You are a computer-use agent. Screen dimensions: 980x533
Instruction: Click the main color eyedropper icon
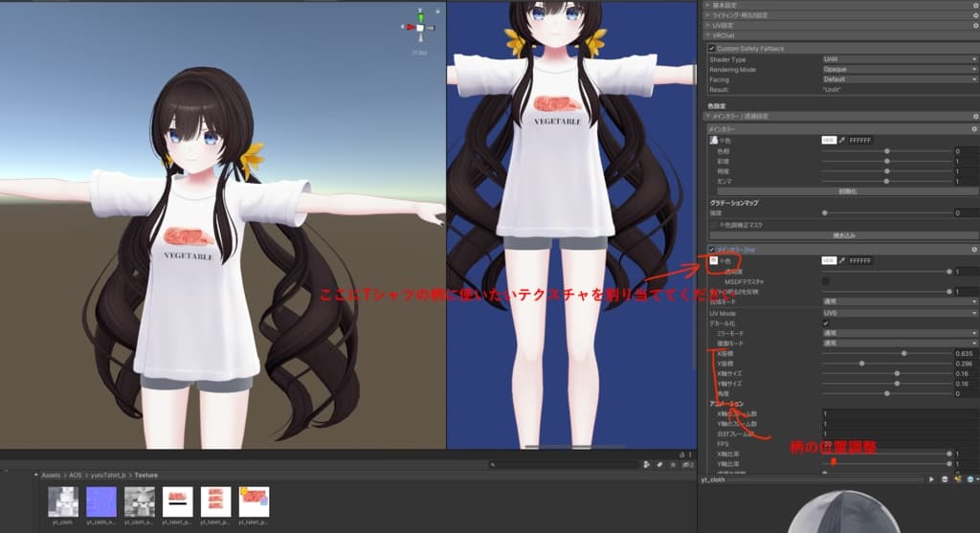842,140
